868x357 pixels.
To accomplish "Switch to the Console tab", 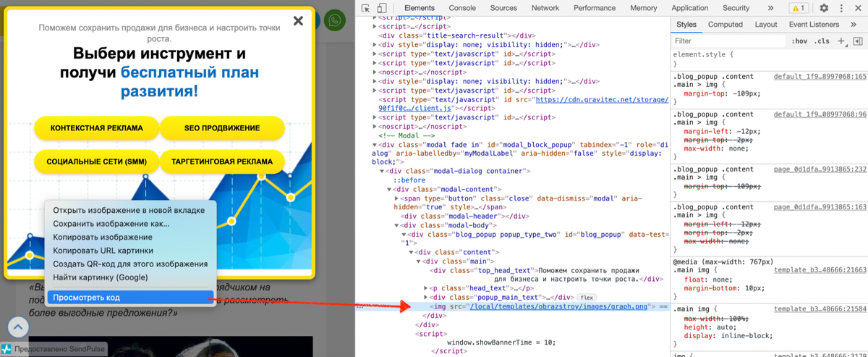I will tap(462, 8).
